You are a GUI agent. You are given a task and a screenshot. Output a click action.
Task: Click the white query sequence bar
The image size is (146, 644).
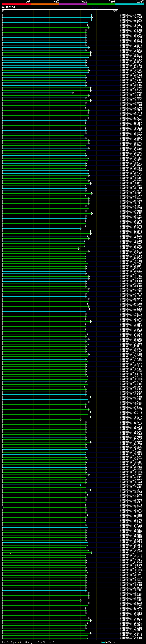(x=60, y=10)
